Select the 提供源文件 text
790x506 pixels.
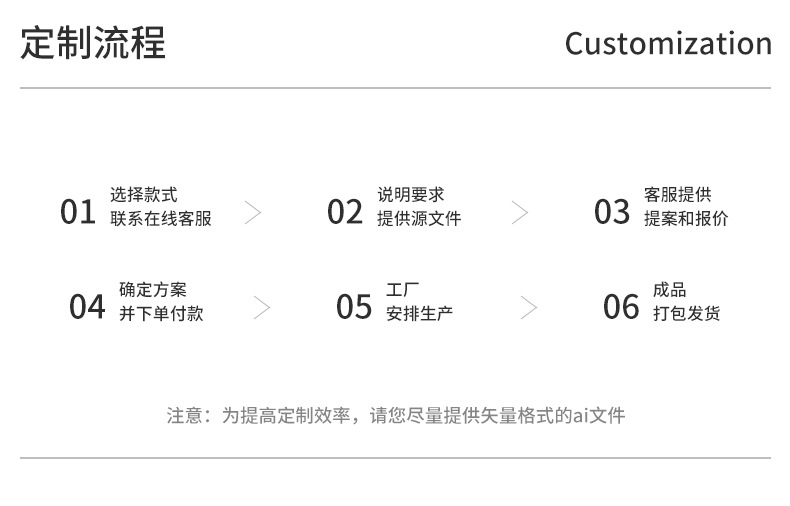[x=419, y=219]
